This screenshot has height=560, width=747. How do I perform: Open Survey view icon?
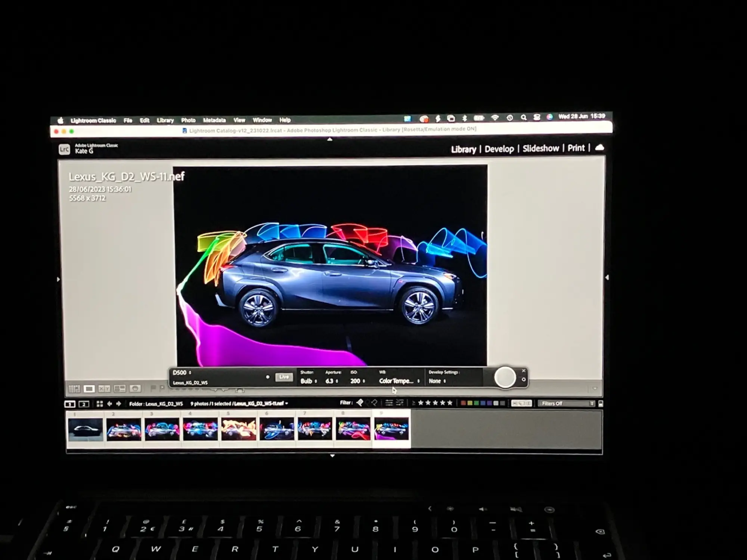[x=120, y=389]
